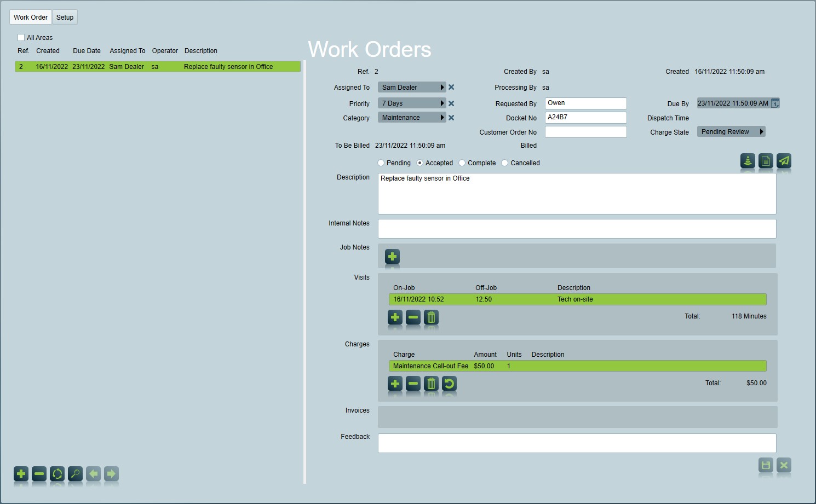Sort list by Description column header
Image resolution: width=816 pixels, height=504 pixels.
point(201,51)
